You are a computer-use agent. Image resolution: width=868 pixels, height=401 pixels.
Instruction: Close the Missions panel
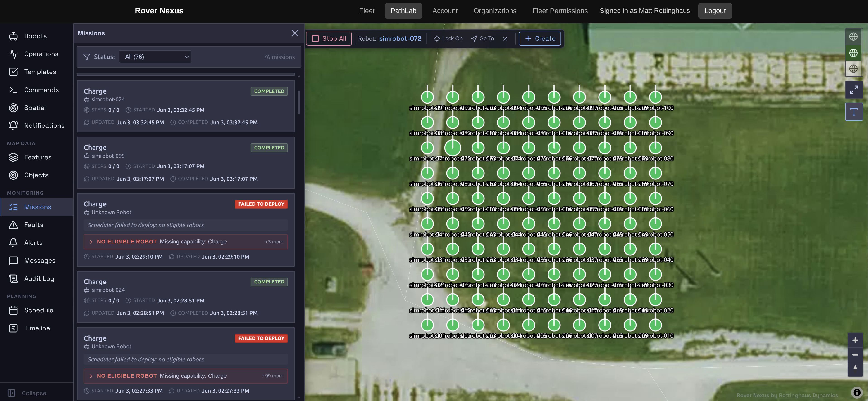(x=295, y=33)
